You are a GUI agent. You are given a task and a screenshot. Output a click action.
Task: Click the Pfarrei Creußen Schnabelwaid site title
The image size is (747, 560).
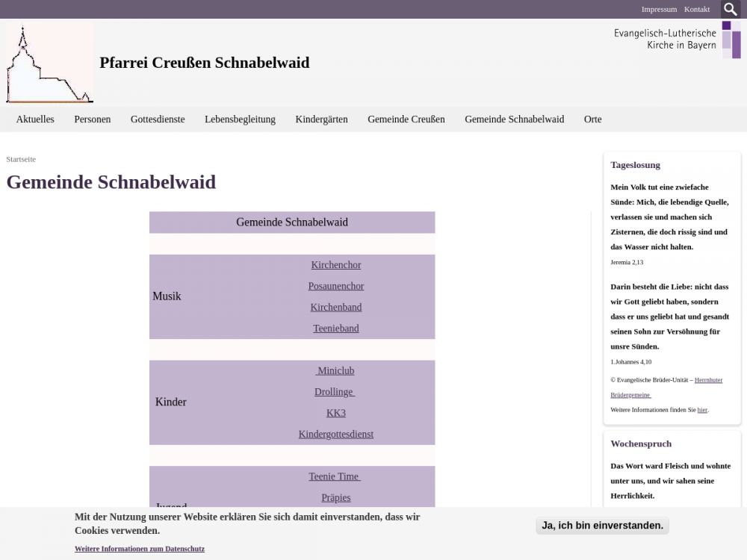pos(204,63)
